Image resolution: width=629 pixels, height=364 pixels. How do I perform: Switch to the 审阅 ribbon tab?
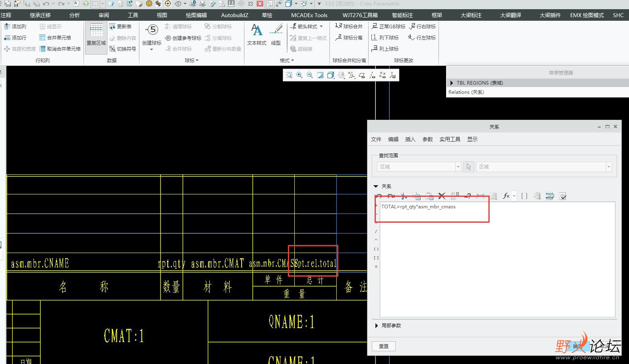click(x=104, y=15)
